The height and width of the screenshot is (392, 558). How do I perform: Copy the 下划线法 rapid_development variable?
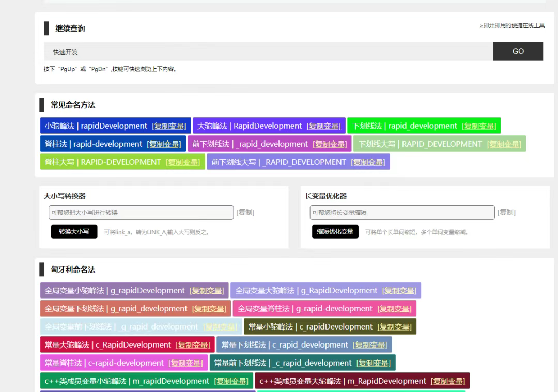pyautogui.click(x=479, y=126)
